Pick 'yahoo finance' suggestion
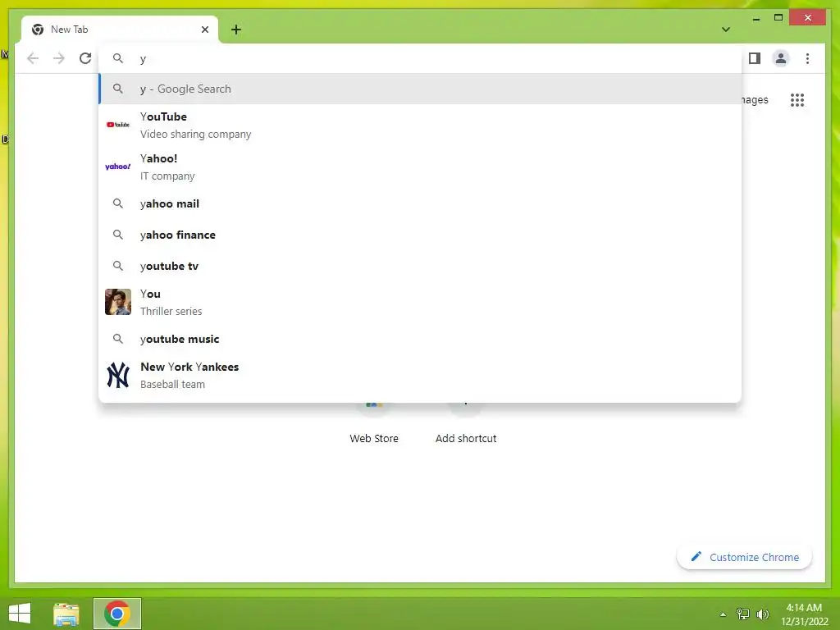Image resolution: width=840 pixels, height=630 pixels. [421, 235]
